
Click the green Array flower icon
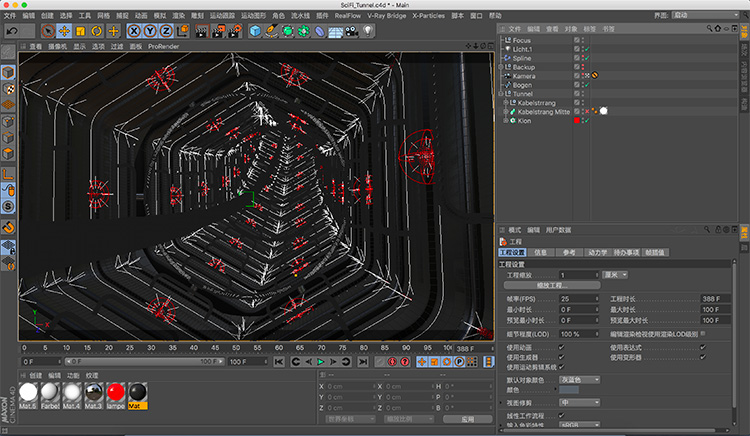(x=304, y=31)
